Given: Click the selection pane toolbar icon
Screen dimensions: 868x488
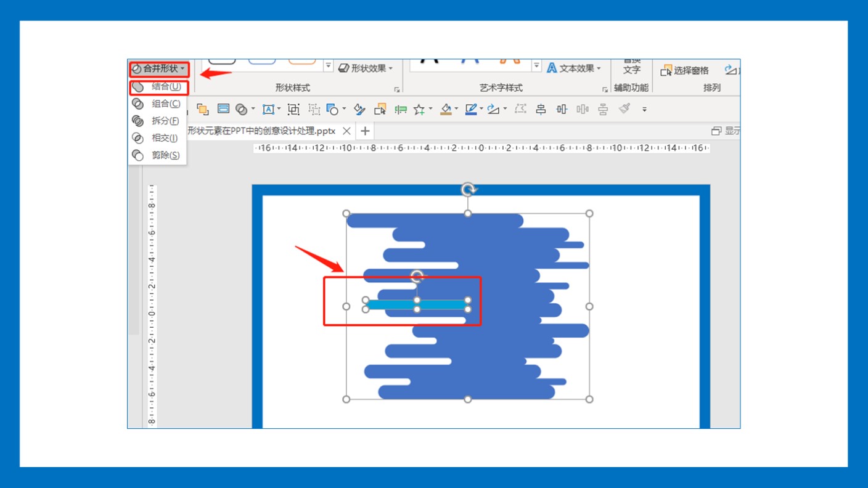Looking at the screenshot, I should [x=380, y=110].
